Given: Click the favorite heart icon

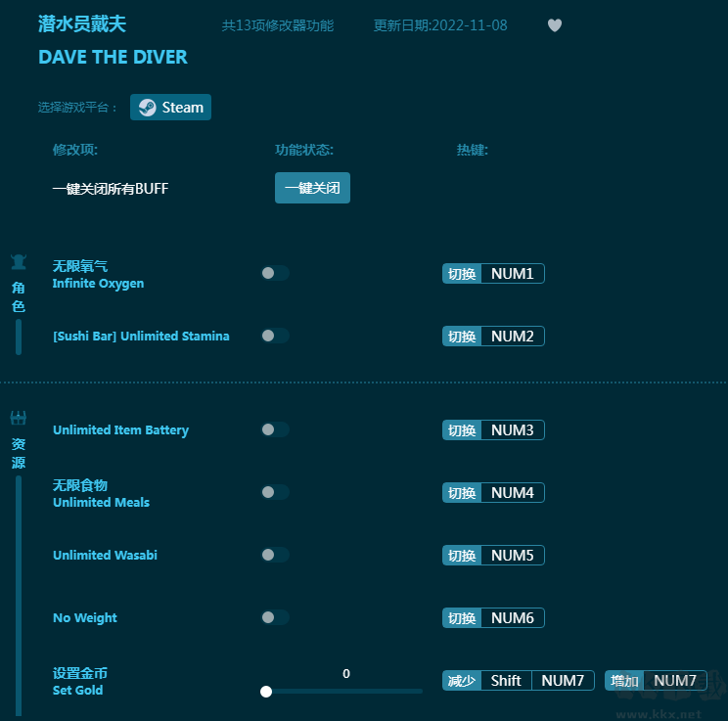Looking at the screenshot, I should point(555,25).
